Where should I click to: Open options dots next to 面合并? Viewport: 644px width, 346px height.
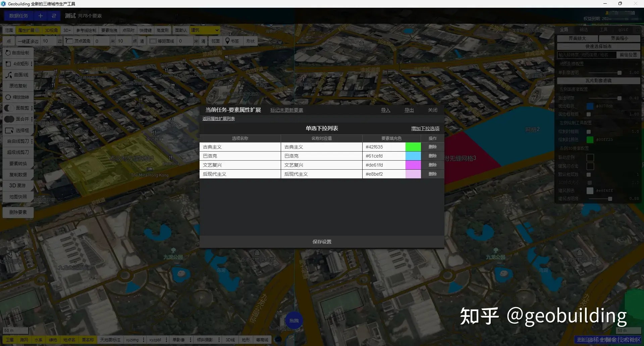pyautogui.click(x=32, y=119)
